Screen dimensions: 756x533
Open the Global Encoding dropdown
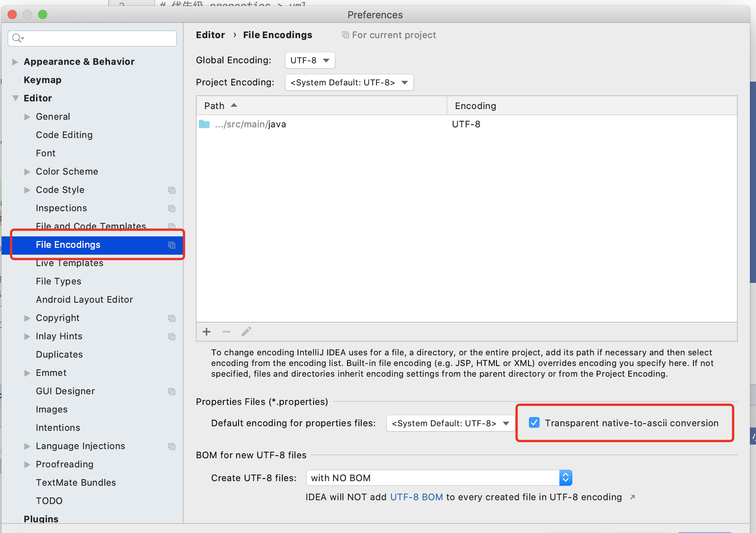pos(310,60)
